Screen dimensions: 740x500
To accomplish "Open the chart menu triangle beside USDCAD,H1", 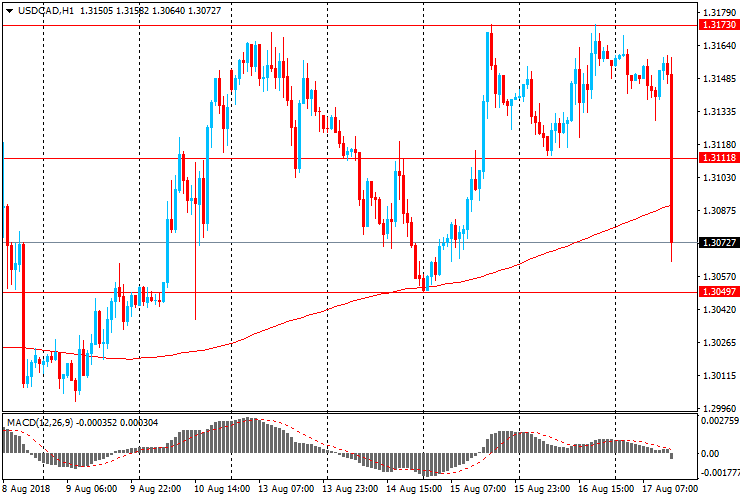I will [9, 11].
